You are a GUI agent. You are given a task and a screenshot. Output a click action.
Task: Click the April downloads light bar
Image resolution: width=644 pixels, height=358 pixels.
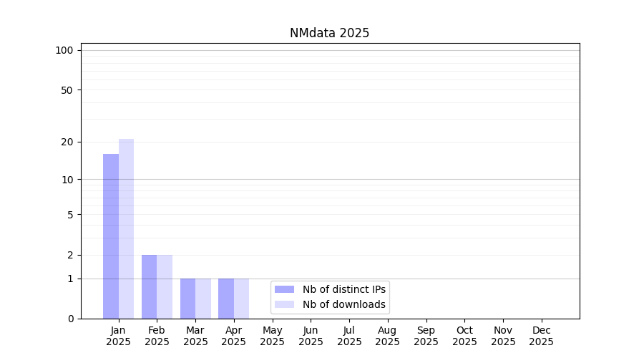click(x=242, y=299)
